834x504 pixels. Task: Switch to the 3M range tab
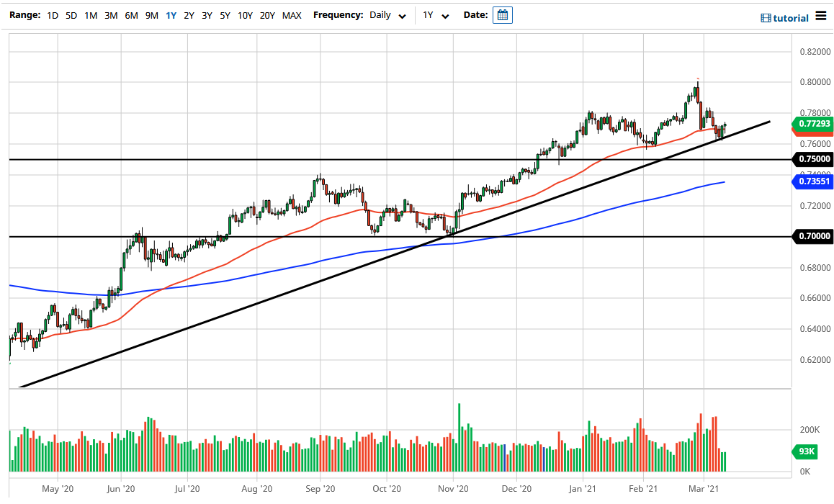(110, 15)
